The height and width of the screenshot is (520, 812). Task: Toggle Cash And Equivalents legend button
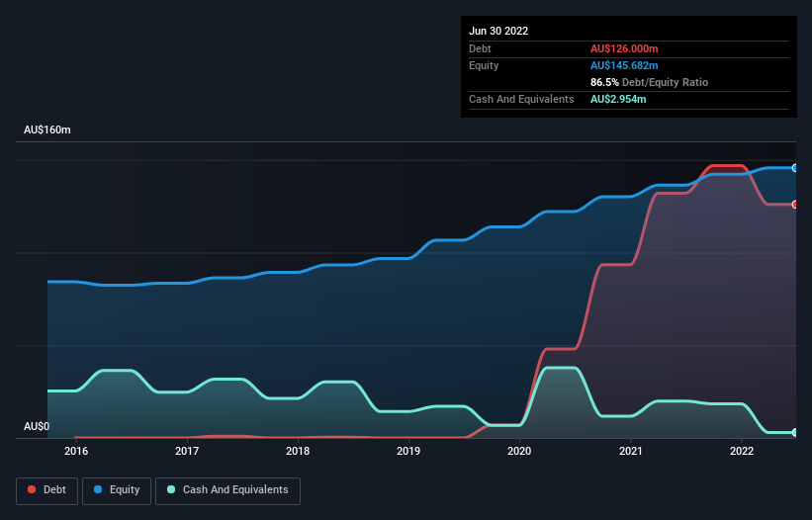227,490
